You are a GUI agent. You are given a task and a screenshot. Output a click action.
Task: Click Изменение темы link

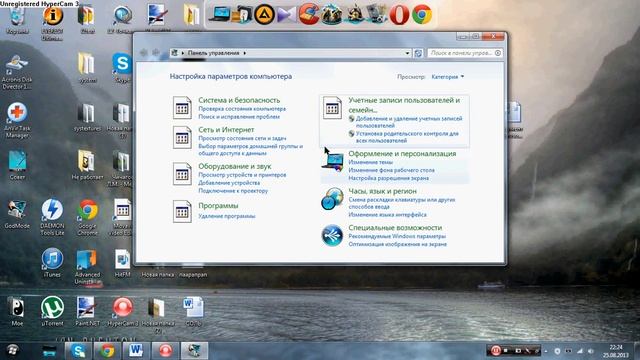point(371,162)
